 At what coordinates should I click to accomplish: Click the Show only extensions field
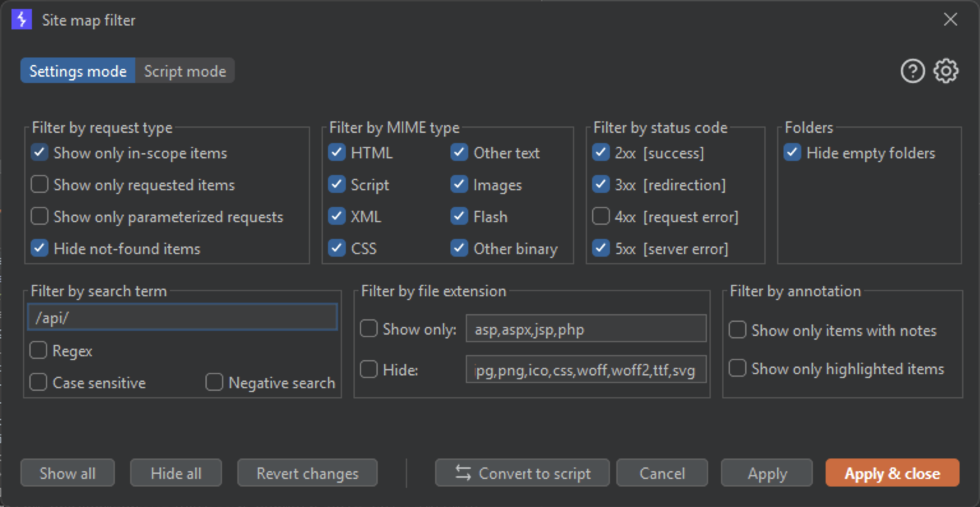coord(586,329)
